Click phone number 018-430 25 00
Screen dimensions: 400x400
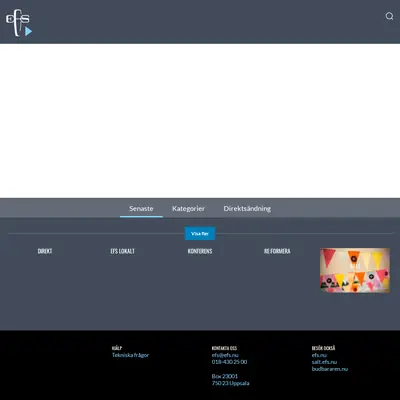click(229, 362)
